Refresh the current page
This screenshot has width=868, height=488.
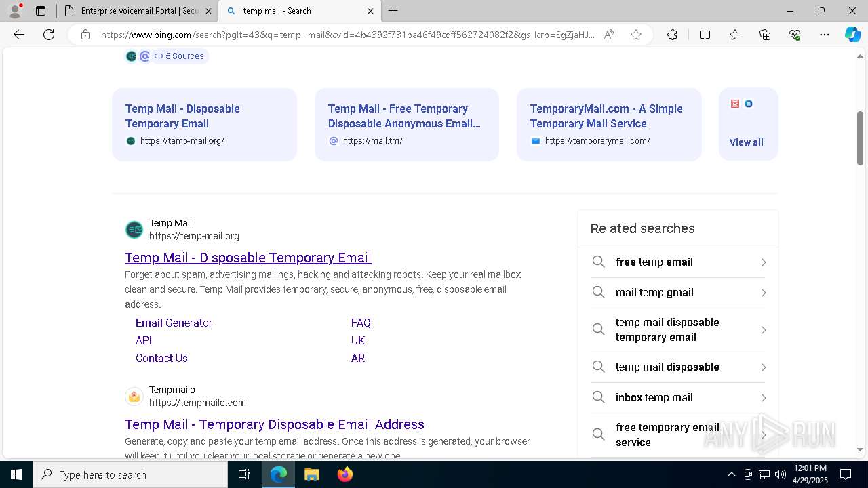pos(49,35)
